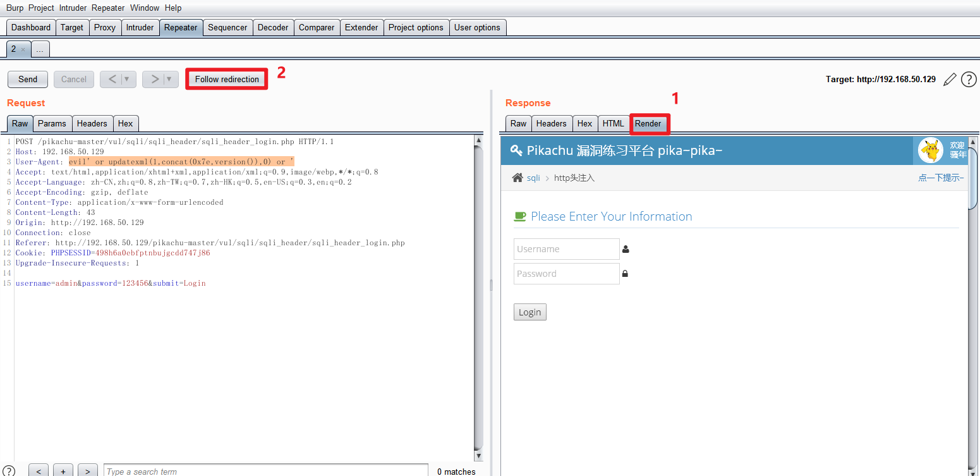Open the Window menu

[x=145, y=8]
